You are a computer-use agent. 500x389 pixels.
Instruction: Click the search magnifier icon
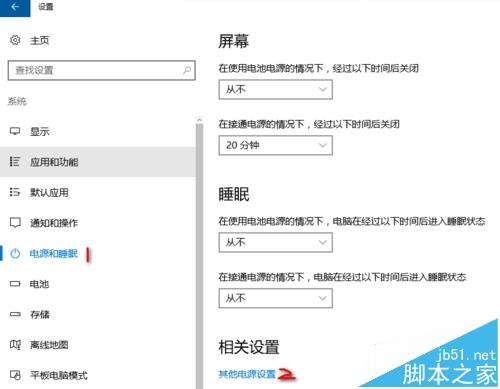point(187,70)
